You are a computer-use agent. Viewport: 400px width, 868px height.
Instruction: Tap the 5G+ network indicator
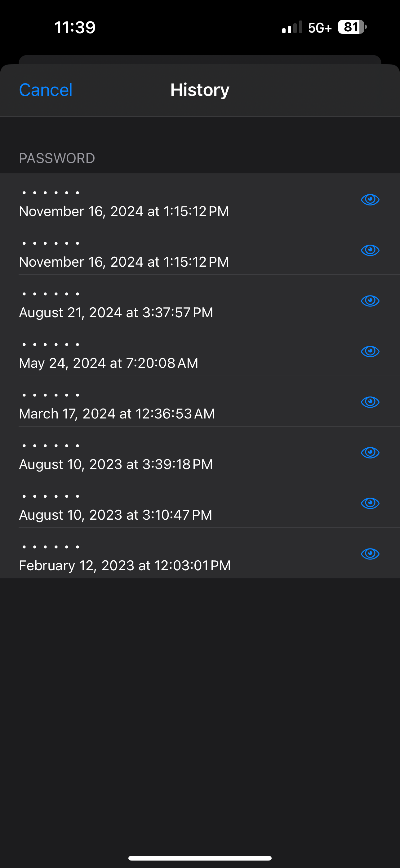click(320, 28)
